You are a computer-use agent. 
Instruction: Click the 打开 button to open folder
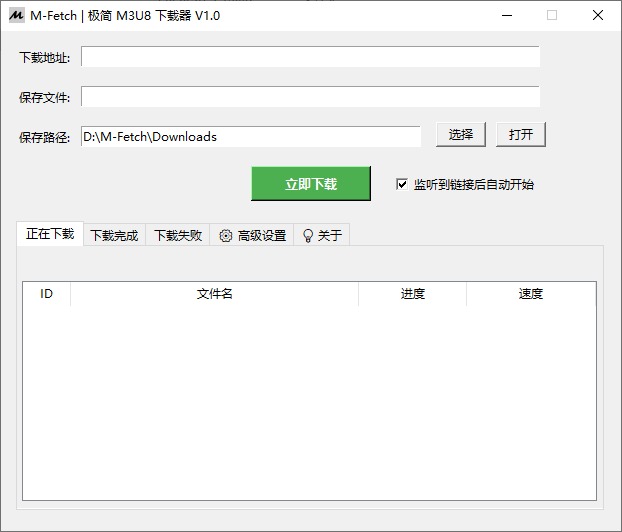pos(521,134)
